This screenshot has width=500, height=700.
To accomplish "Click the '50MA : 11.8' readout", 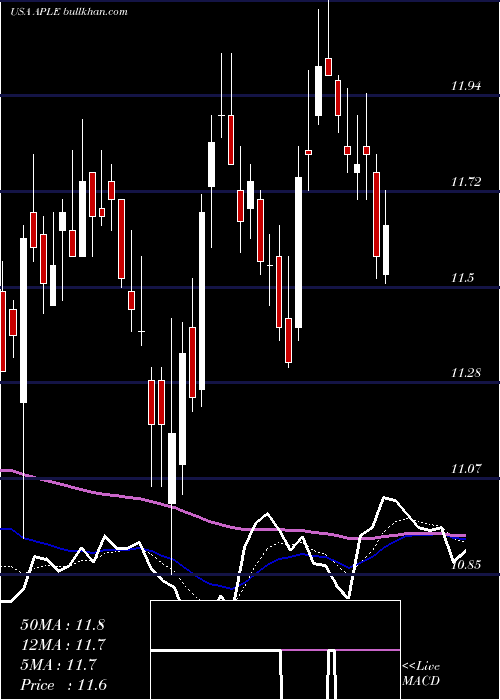I will (x=62, y=625).
